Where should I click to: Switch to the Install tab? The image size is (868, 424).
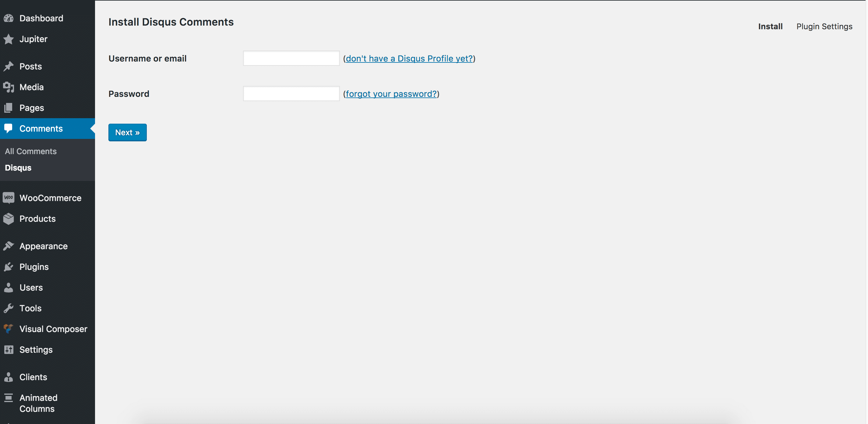[770, 26]
